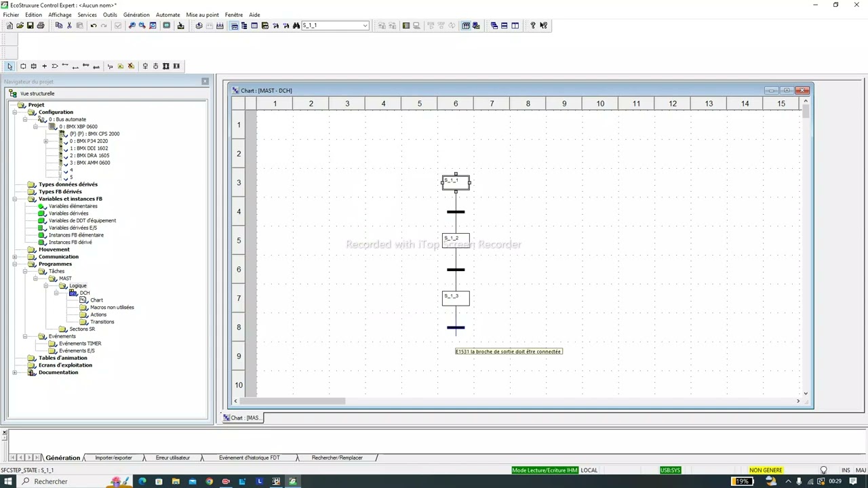
Task: Click the What's This help pointer icon
Action: (x=543, y=26)
